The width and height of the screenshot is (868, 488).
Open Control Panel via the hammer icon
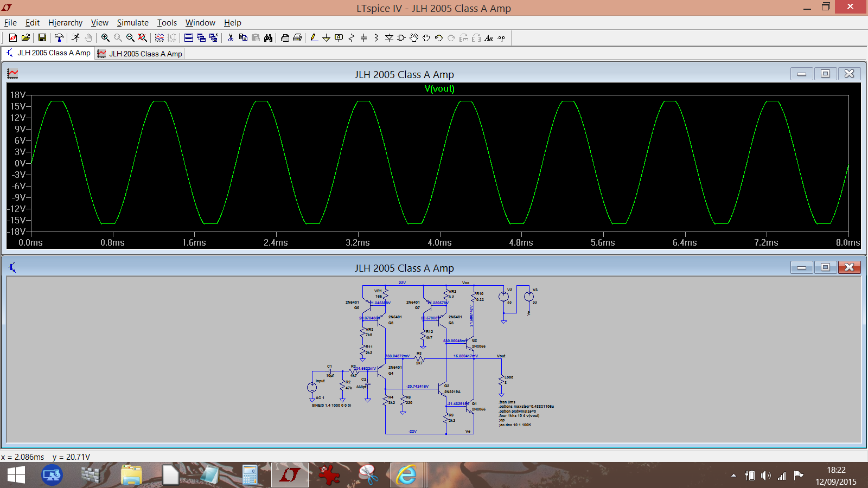coord(59,37)
